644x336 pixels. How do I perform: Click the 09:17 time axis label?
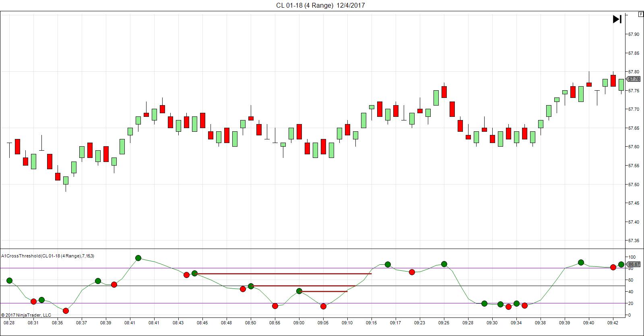pos(396,323)
